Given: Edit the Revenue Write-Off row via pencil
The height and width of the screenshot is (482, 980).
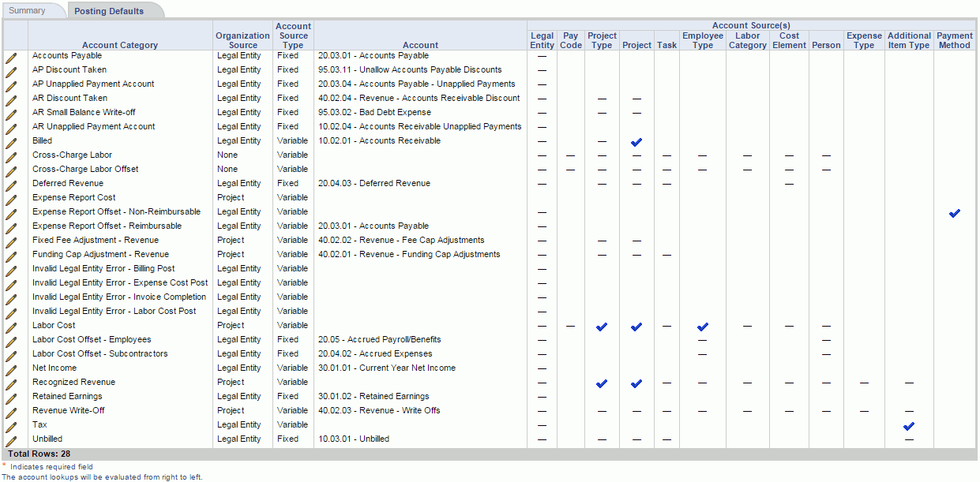Looking at the screenshot, I should 11,413.
